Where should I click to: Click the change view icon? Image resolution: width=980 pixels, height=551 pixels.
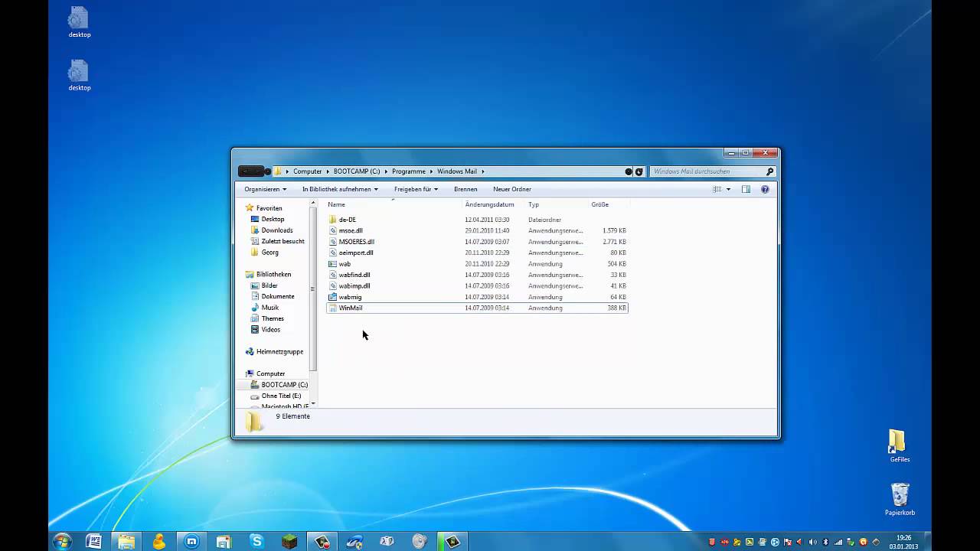pyautogui.click(x=717, y=189)
